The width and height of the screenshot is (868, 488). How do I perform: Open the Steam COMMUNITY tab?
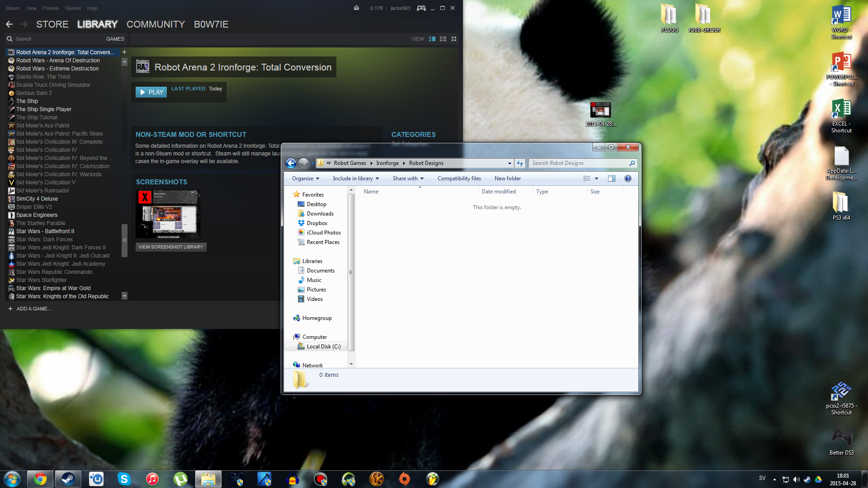tap(156, 24)
